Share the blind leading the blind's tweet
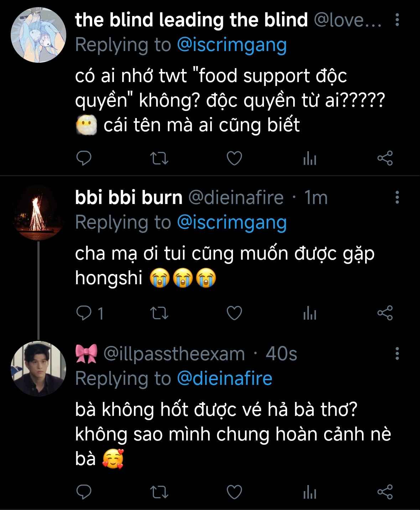Image resolution: width=420 pixels, height=510 pixels. 385,158
